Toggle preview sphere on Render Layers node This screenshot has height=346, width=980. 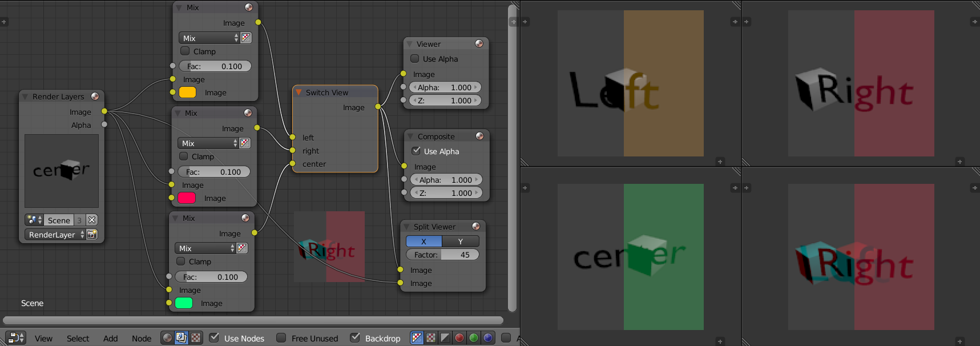[95, 96]
